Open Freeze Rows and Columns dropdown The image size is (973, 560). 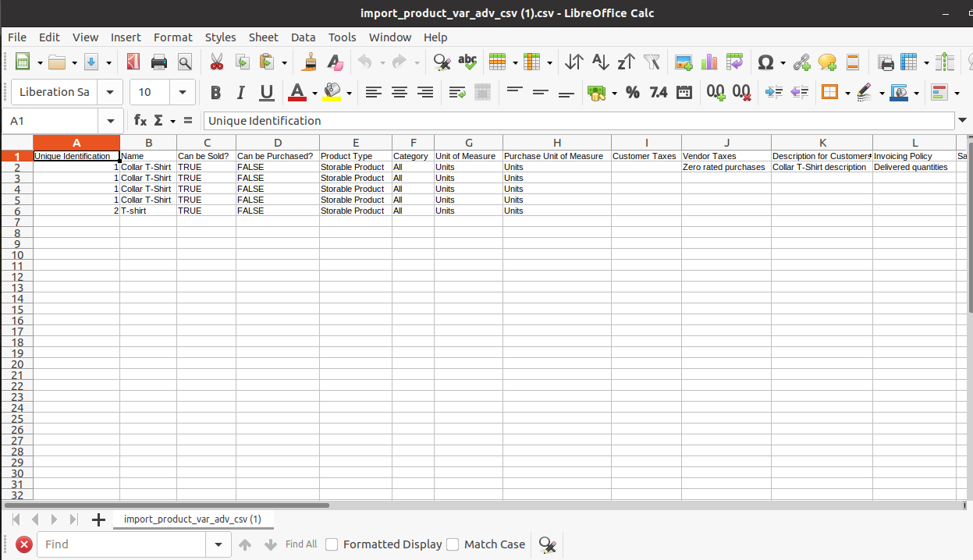926,62
